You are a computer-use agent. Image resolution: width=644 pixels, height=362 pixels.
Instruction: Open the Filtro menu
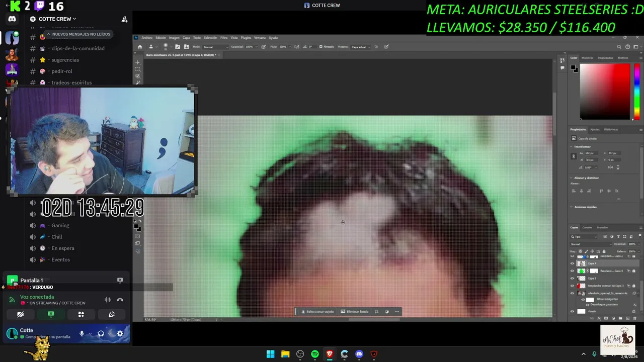pos(224,38)
